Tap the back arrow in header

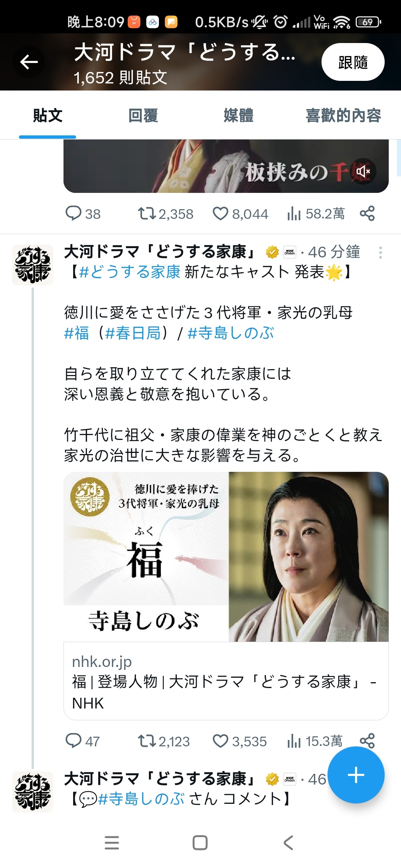[x=29, y=62]
